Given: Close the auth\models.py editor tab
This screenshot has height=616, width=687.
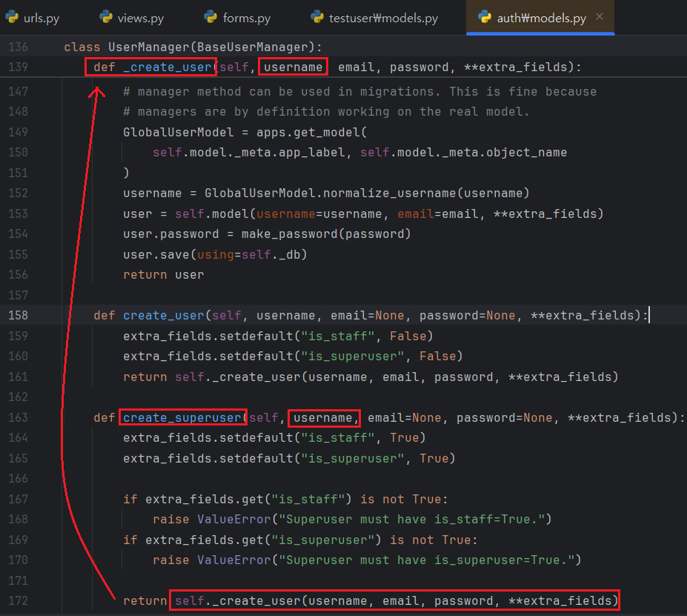Looking at the screenshot, I should pos(600,16).
